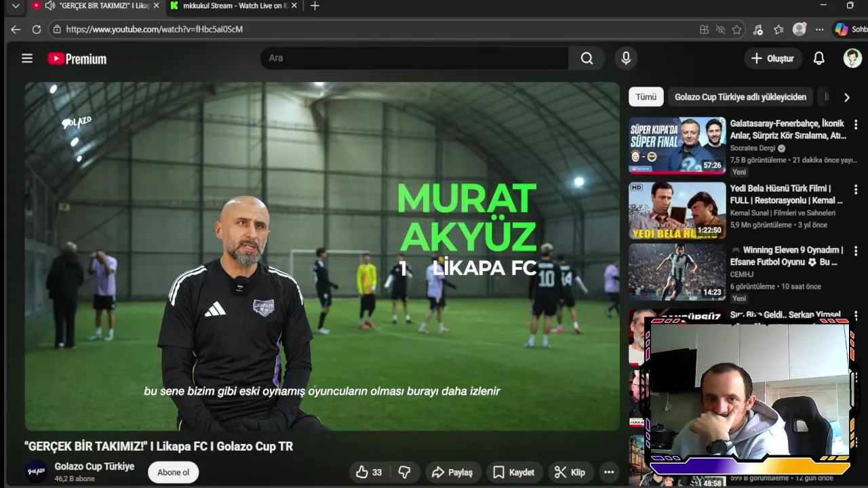Open the YouTube account avatar menu
Viewport: 868px width, 488px height.
(x=852, y=58)
